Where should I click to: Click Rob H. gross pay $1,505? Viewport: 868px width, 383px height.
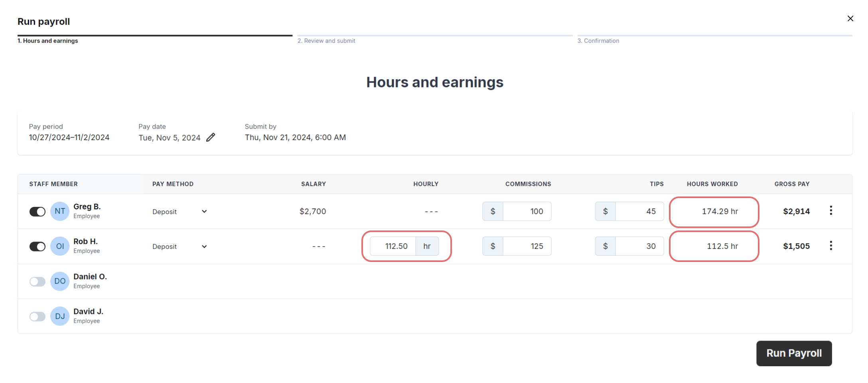point(796,246)
